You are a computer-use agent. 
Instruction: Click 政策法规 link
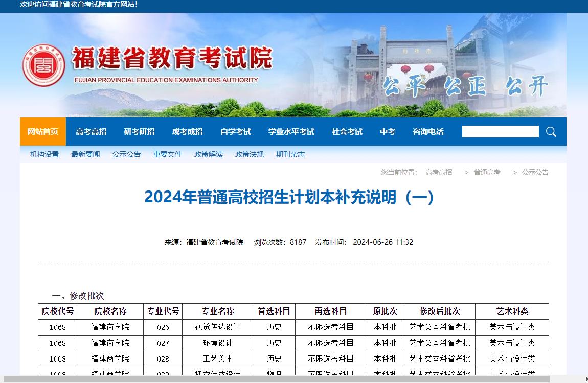(x=249, y=154)
